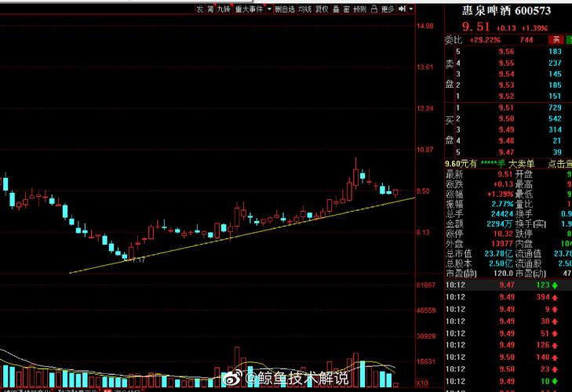Viewport: 572px width, 392px height.
Task: Click the 预测 forecast button
Action: pos(359,9)
